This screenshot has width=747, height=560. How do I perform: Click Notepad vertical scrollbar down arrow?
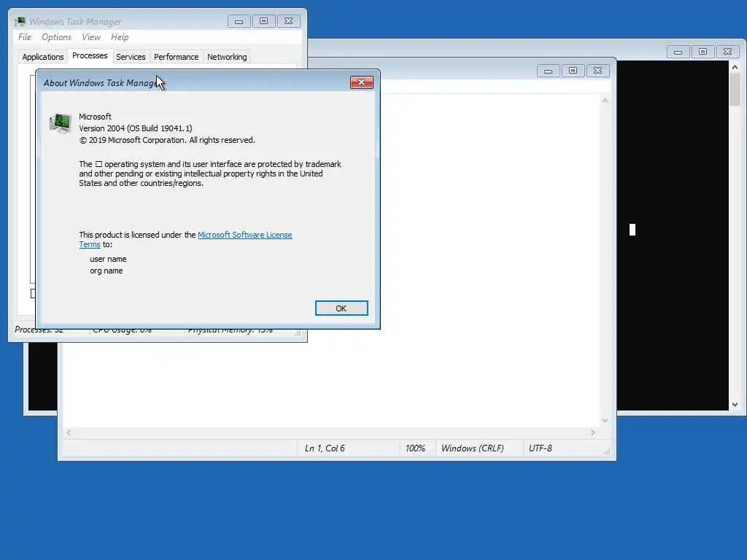point(605,420)
